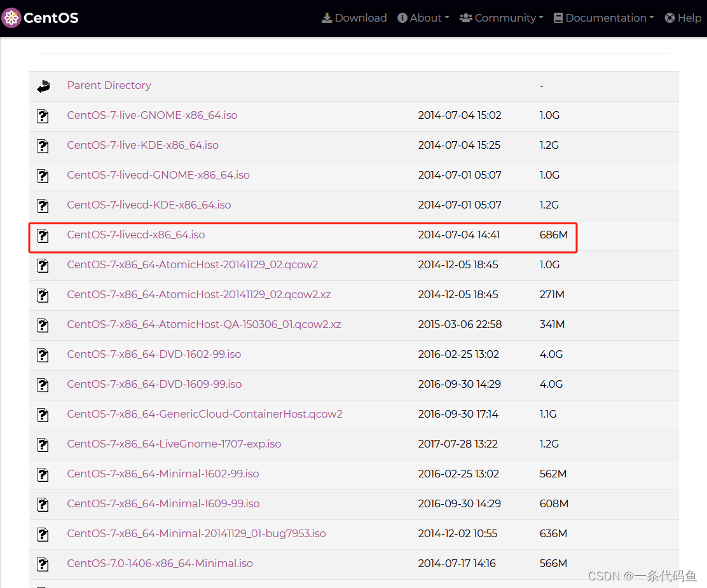Click file icon beside LiveGnome-1707-exp.iso
The width and height of the screenshot is (707, 588).
tap(43, 445)
